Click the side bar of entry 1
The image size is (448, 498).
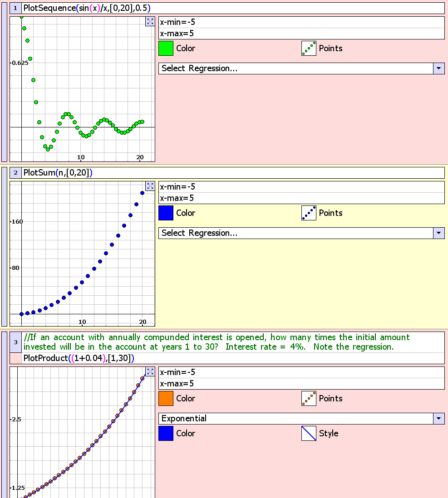click(4, 82)
